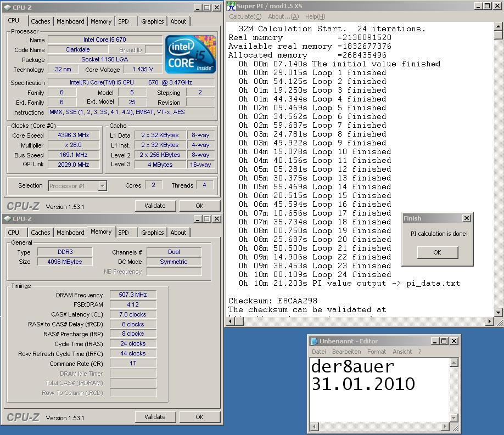
Task: Click Super PI scroll up arrow
Action: (x=498, y=27)
